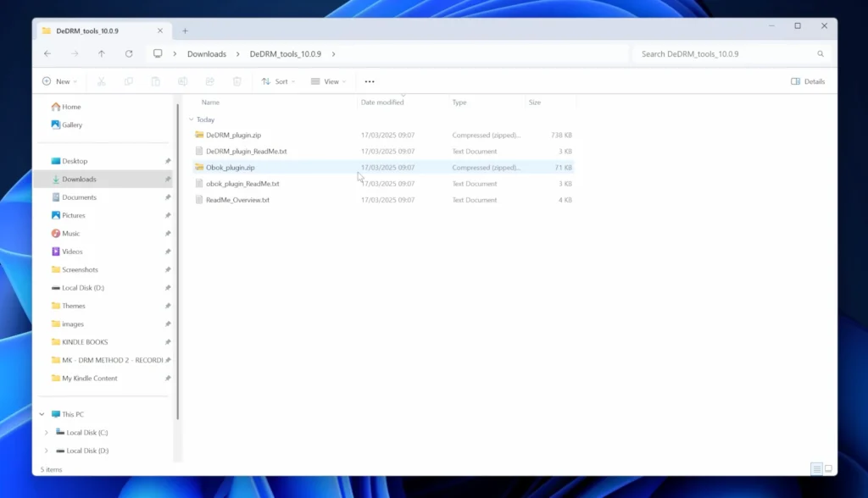Click the pin icon beside Music
Viewport: 868px width, 498px height.
click(168, 234)
